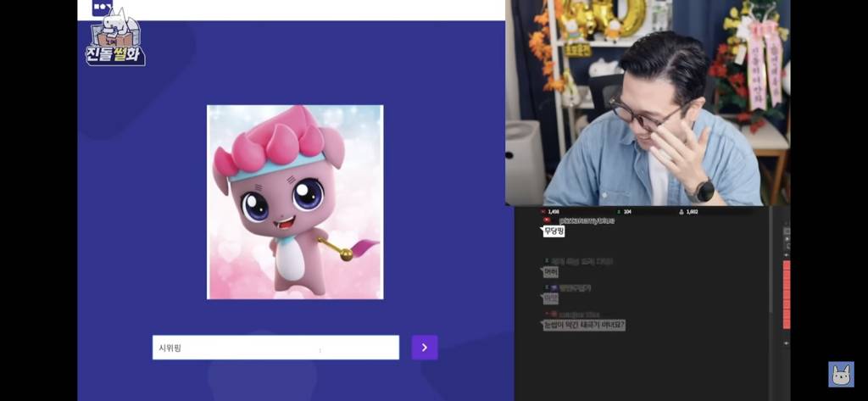Image resolution: width=868 pixels, height=401 pixels.
Task: Click the red audio level meter
Action: 786,295
